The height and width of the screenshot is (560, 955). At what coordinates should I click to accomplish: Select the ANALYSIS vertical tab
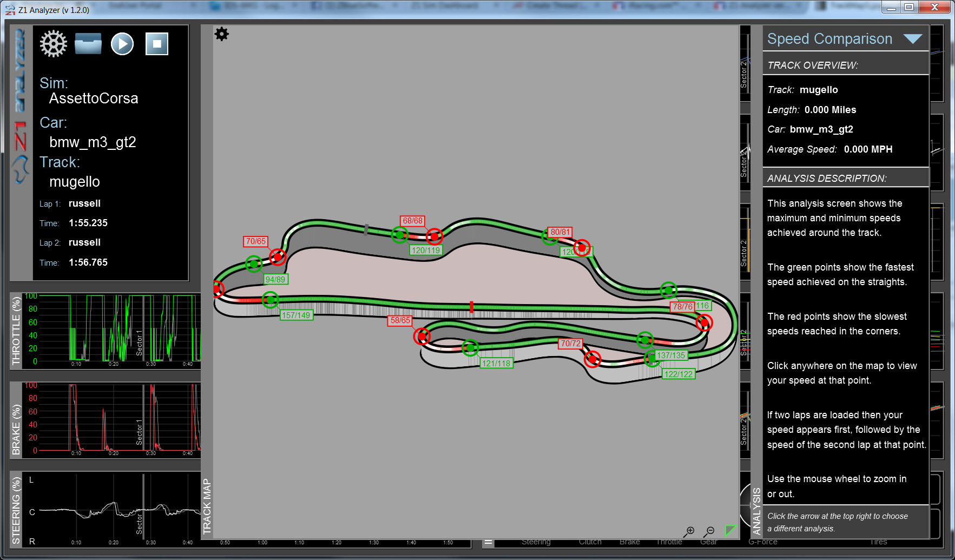point(756,511)
